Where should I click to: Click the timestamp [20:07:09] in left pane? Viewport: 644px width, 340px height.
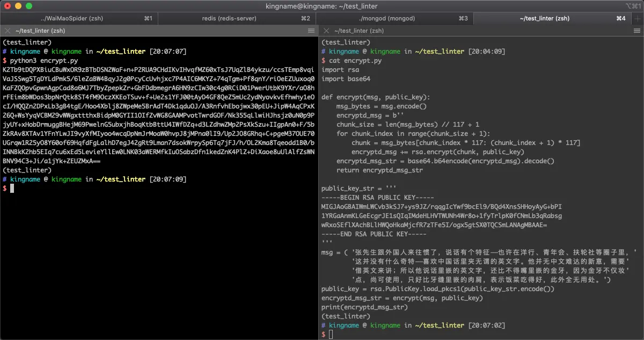coord(168,179)
